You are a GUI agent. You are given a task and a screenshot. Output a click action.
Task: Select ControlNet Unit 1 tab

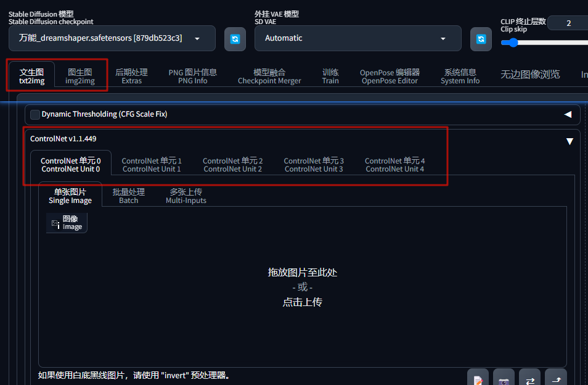(152, 165)
